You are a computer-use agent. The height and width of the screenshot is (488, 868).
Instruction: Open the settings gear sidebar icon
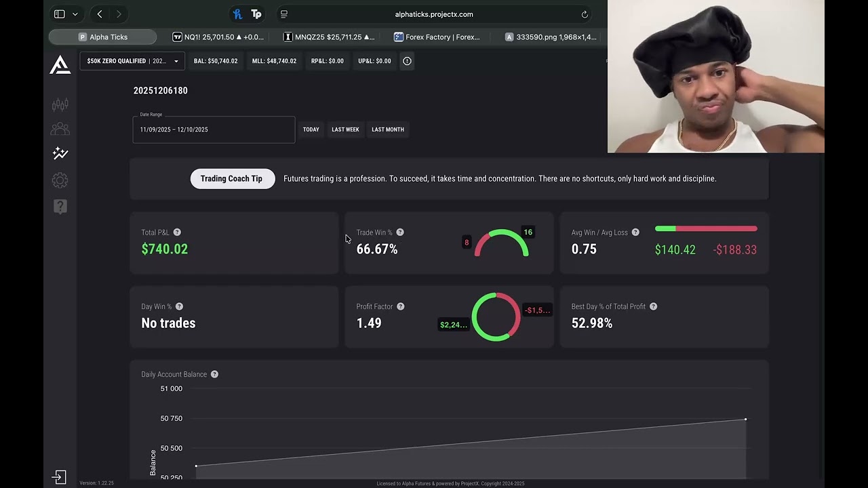(x=60, y=180)
